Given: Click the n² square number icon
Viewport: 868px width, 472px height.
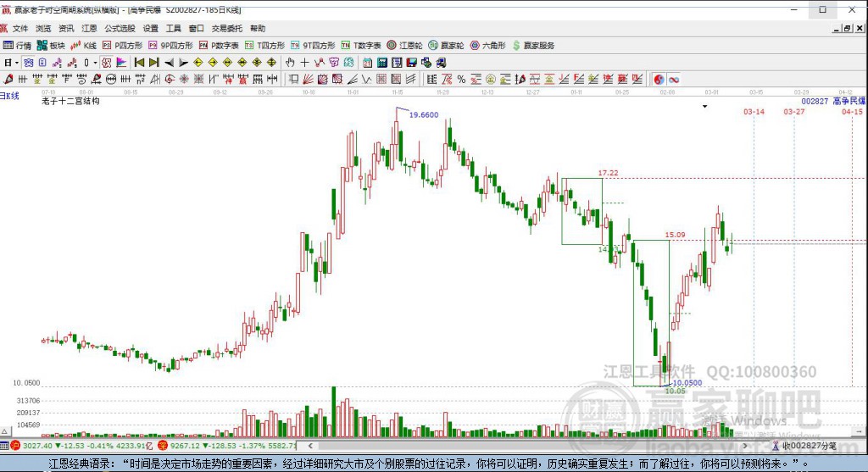Looking at the screenshot, I should [141, 79].
